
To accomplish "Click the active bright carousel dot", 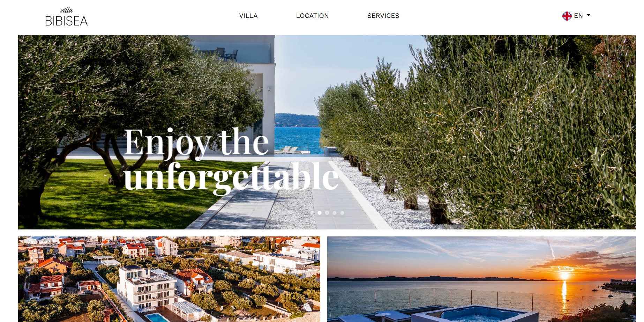I will pyautogui.click(x=320, y=213).
